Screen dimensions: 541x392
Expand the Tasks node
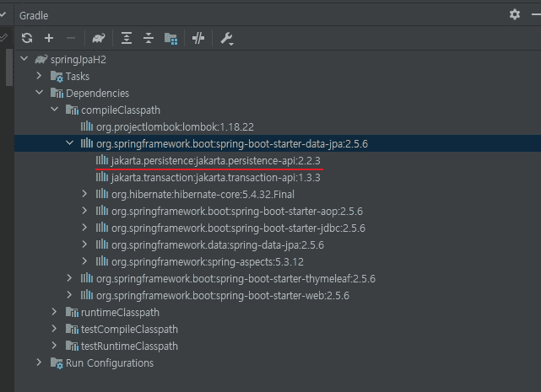pos(39,76)
